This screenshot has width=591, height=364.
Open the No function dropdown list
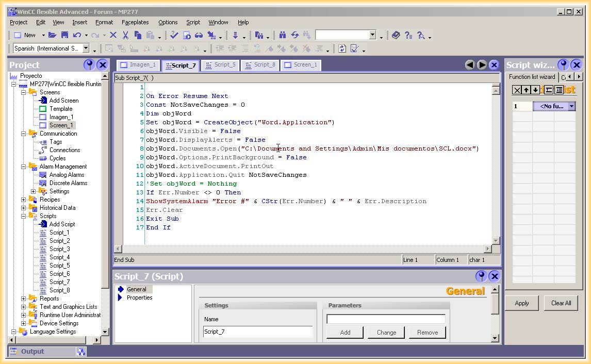click(x=571, y=106)
